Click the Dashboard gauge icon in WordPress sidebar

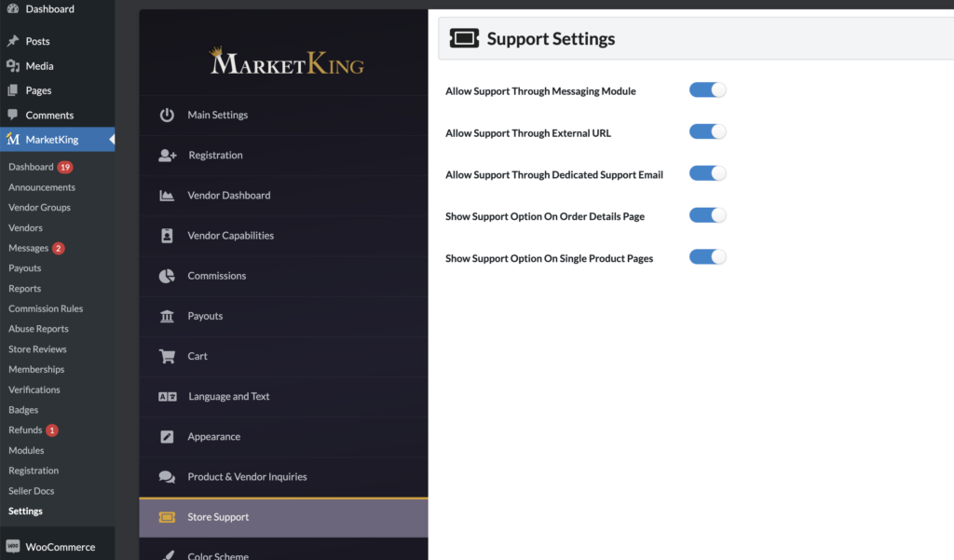13,8
